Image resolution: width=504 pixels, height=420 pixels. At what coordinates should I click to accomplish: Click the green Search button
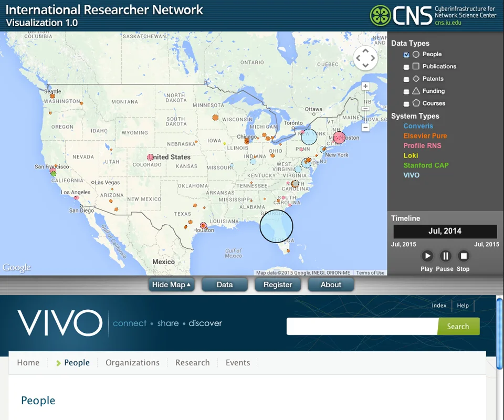(458, 326)
